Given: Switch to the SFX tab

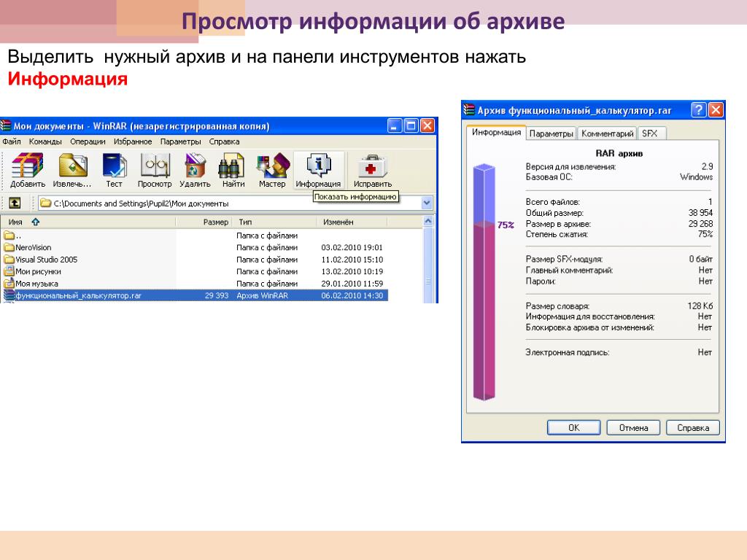Looking at the screenshot, I should [650, 134].
